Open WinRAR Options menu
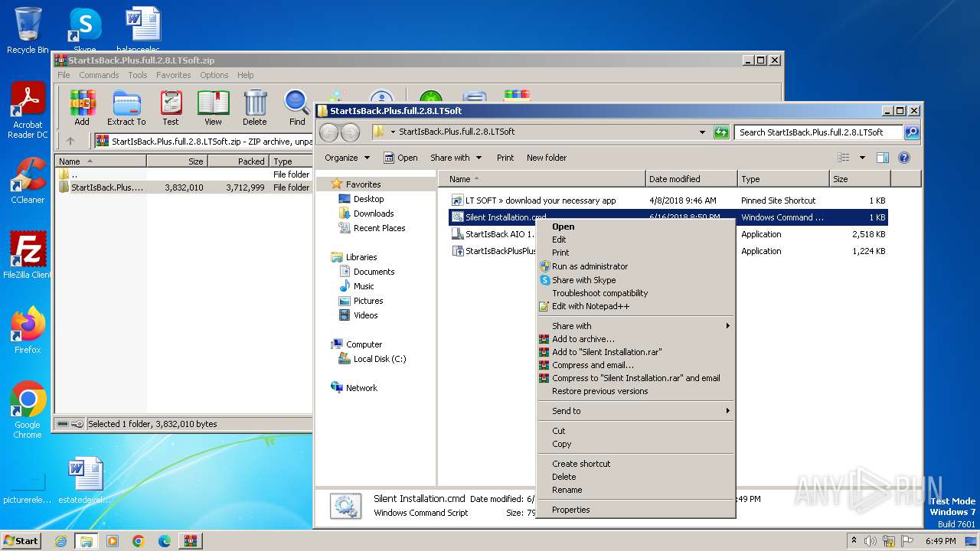Image resolution: width=980 pixels, height=551 pixels. coord(214,75)
